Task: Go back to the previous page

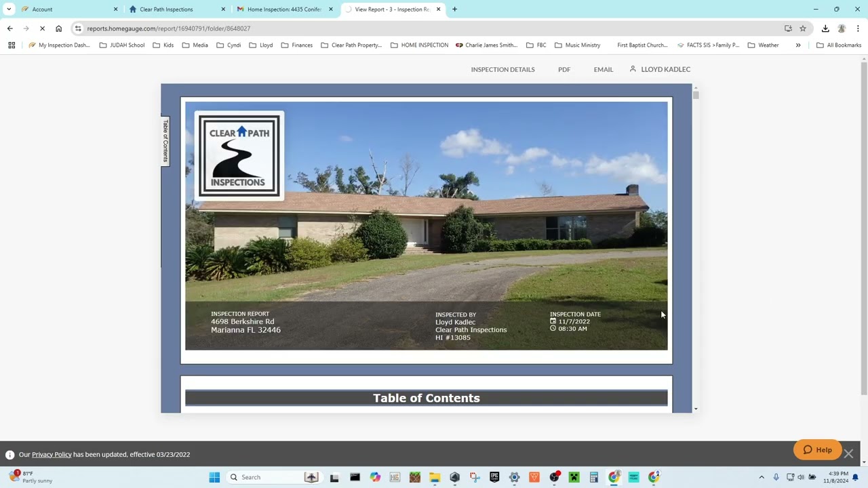Action: [x=9, y=28]
